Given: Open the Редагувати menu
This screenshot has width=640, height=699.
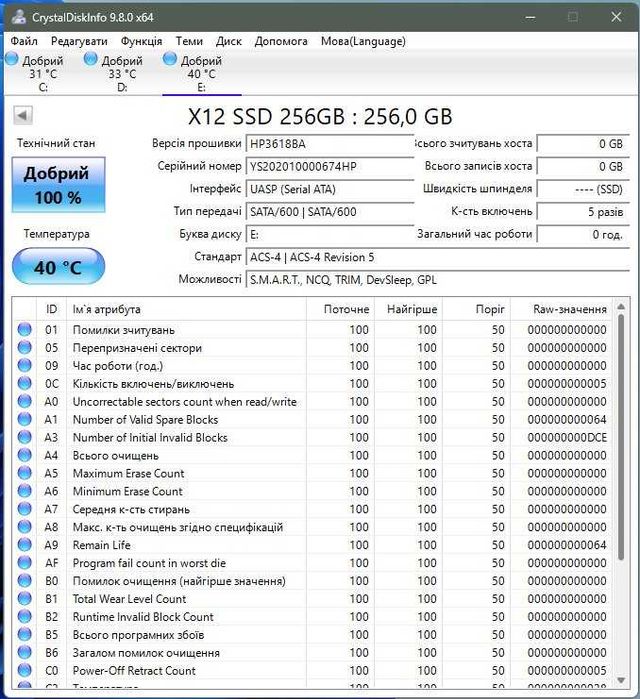Looking at the screenshot, I should coord(79,41).
